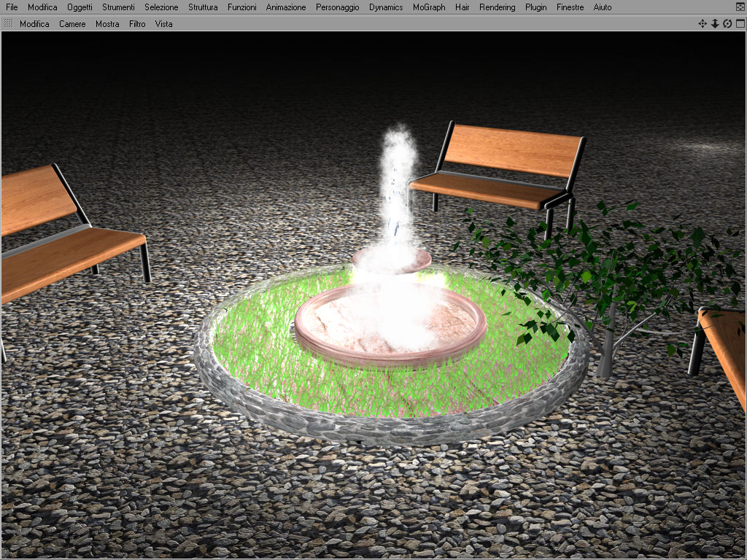
Task: Toggle active view with the window icon
Action: tap(740, 24)
